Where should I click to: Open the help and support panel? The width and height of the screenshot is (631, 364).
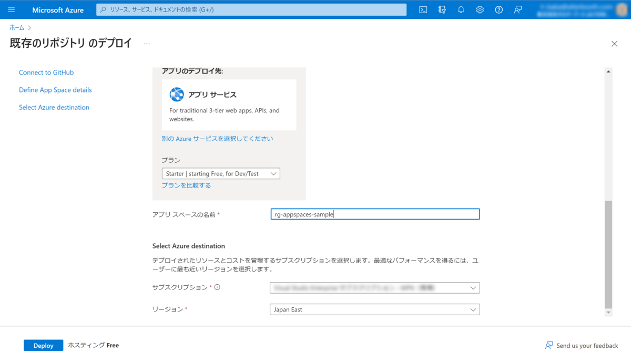point(498,9)
